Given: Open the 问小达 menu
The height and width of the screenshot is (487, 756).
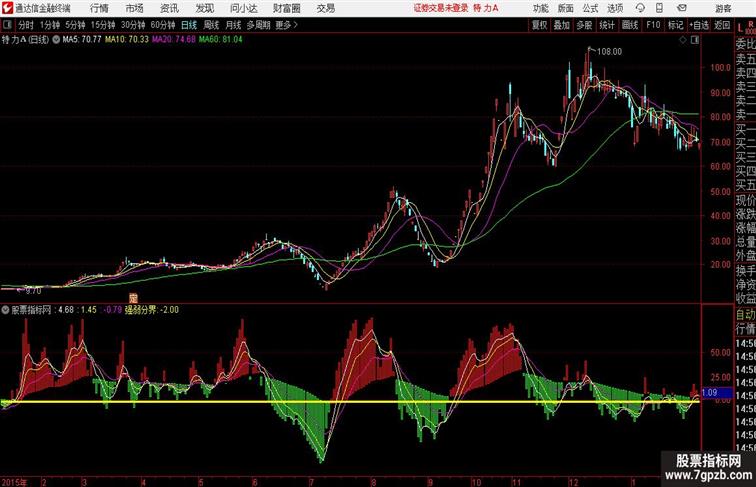Looking at the screenshot, I should (x=243, y=8).
